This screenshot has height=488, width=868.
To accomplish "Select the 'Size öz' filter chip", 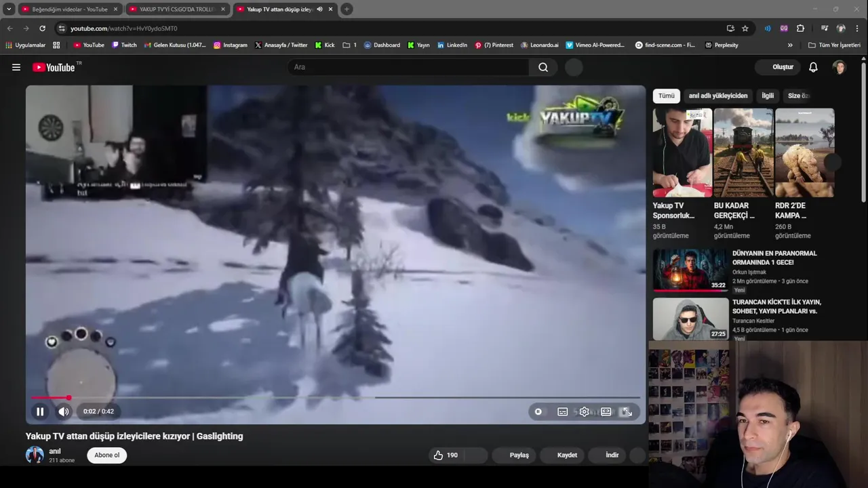I will 798,96.
